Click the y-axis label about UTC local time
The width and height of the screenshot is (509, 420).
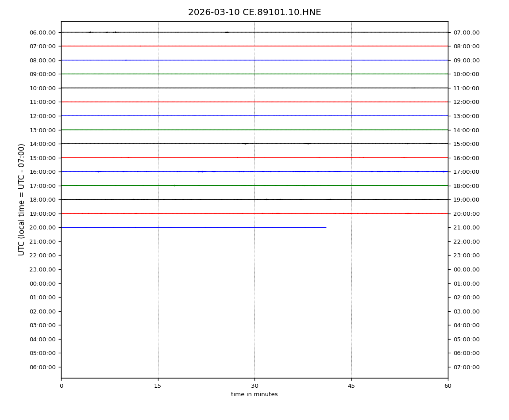22,199
